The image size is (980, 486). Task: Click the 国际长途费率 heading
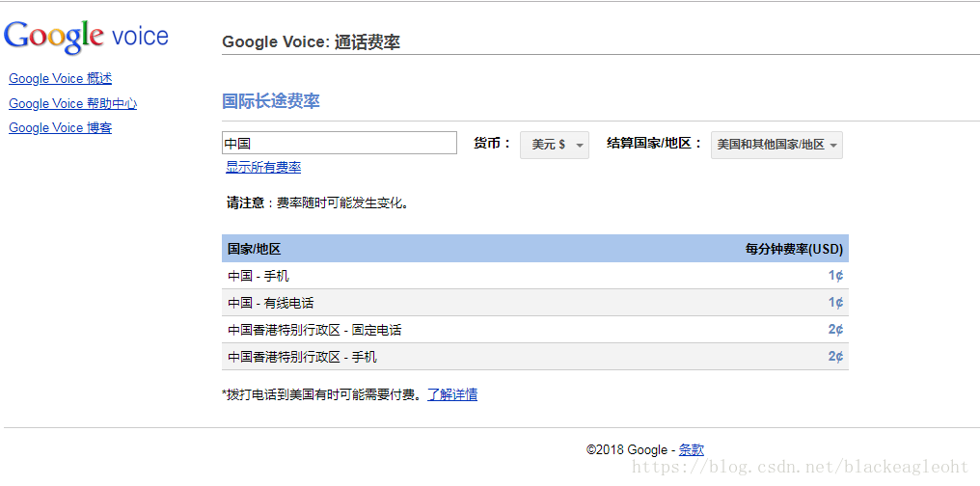(x=271, y=101)
